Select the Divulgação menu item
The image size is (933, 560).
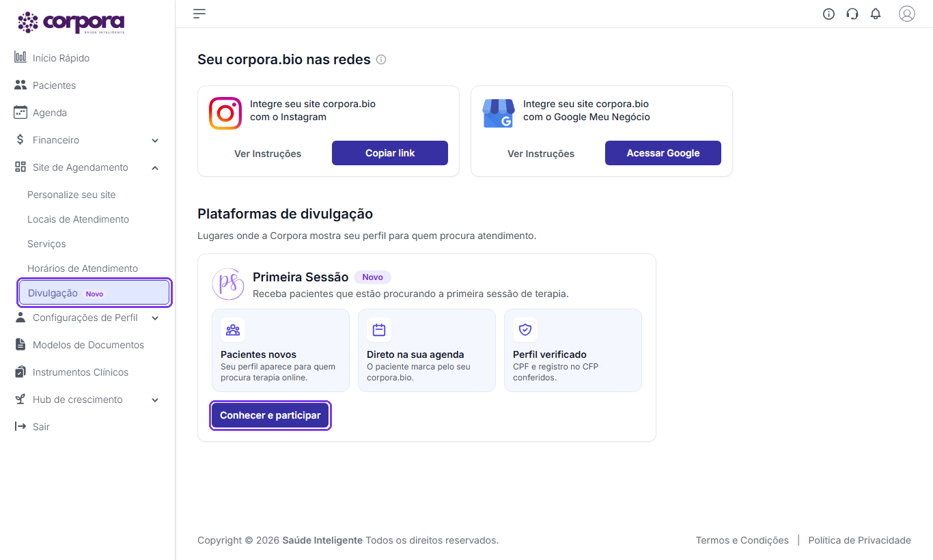pyautogui.click(x=94, y=293)
